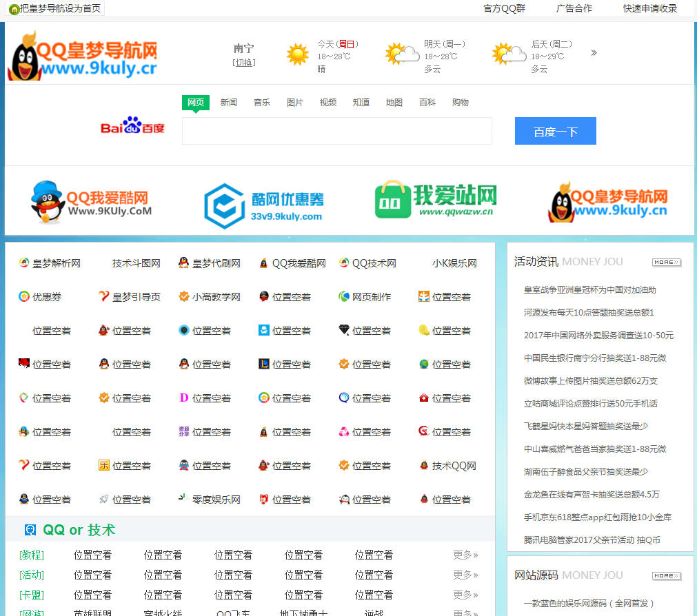Click the QQ皇梦导航网 header logo
The image size is (697, 616).
tap(83, 55)
